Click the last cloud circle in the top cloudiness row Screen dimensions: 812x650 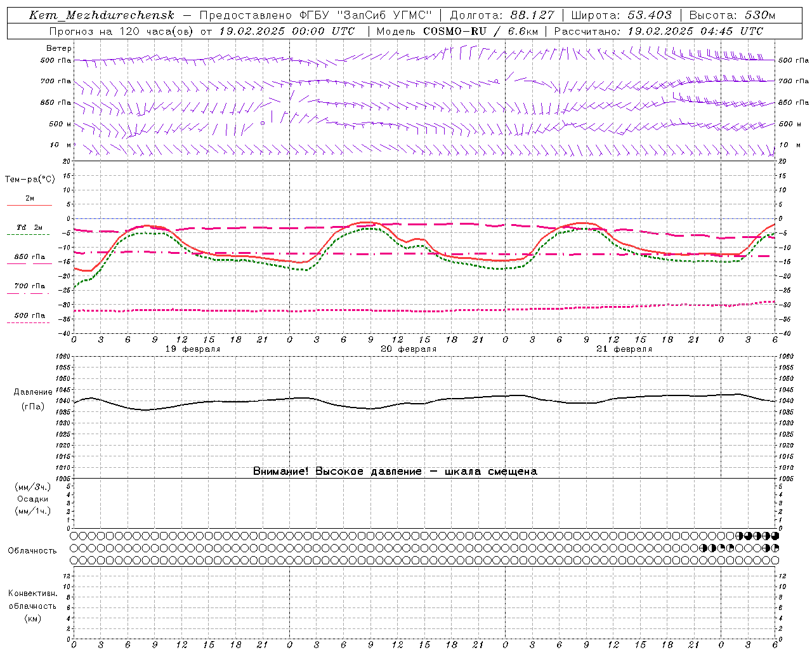775,536
